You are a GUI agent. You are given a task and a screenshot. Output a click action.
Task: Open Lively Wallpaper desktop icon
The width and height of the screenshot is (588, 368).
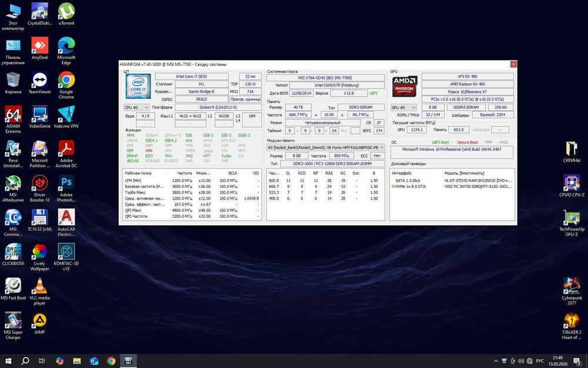40,257
